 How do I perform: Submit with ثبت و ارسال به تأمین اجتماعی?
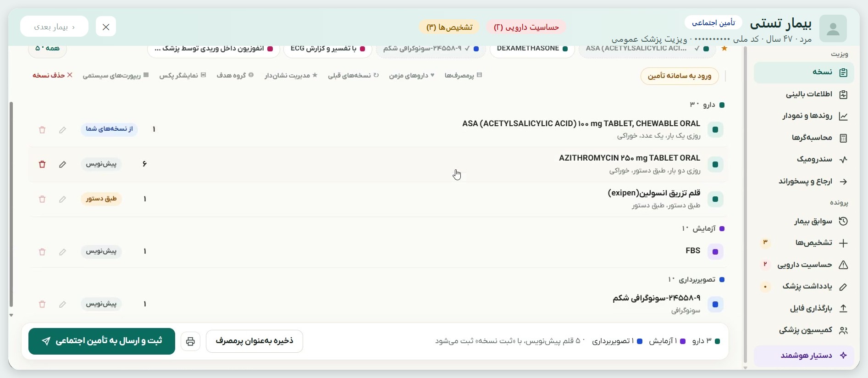[102, 341]
